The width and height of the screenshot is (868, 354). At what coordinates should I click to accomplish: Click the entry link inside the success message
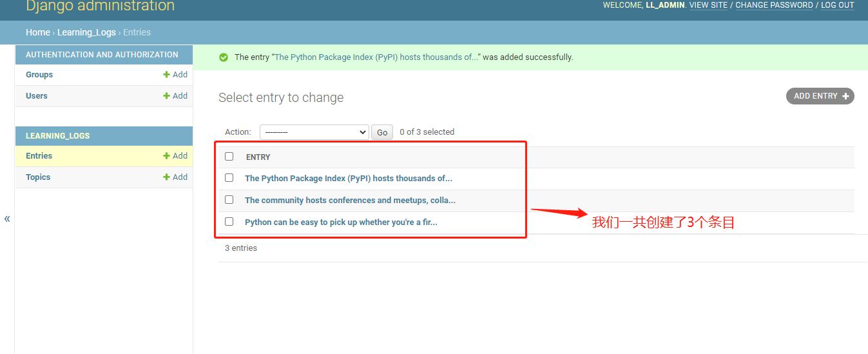point(376,57)
